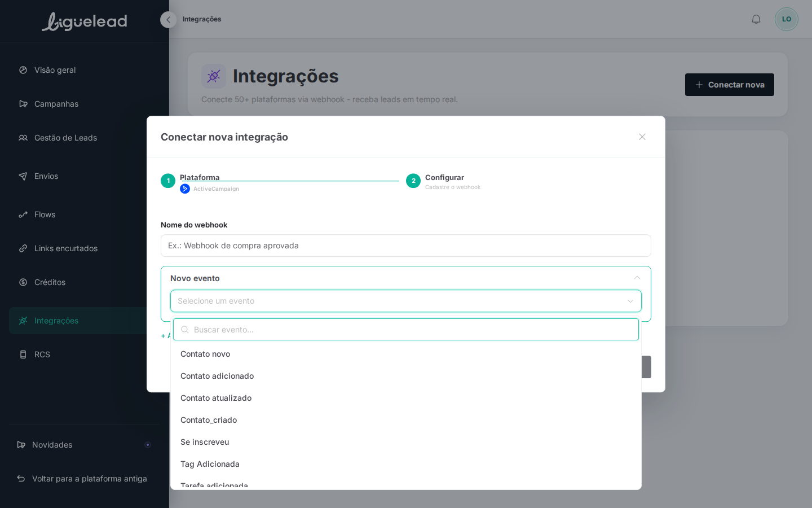Open Visão geral in the sidebar
Viewport: 812px width, 508px height.
(x=85, y=70)
